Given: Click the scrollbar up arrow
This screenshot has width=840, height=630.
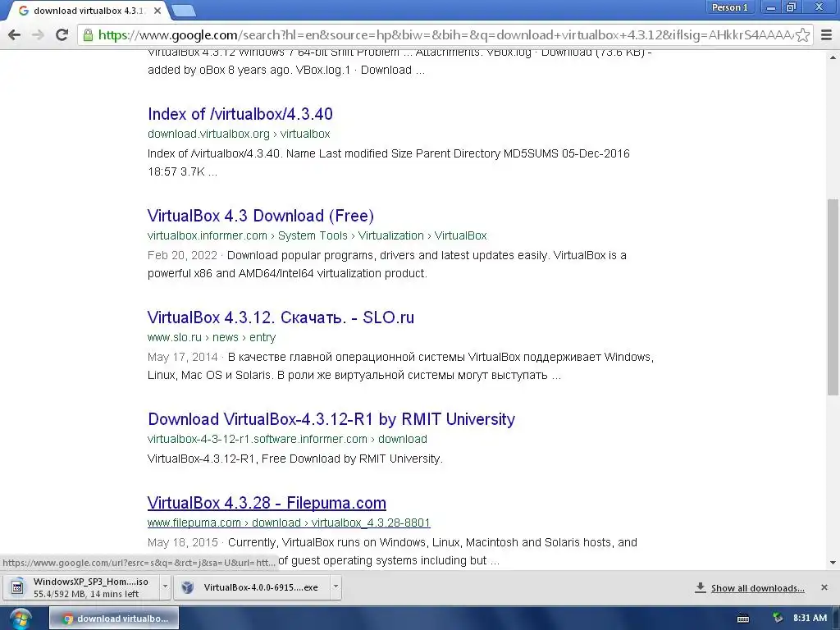Looking at the screenshot, I should point(833,57).
